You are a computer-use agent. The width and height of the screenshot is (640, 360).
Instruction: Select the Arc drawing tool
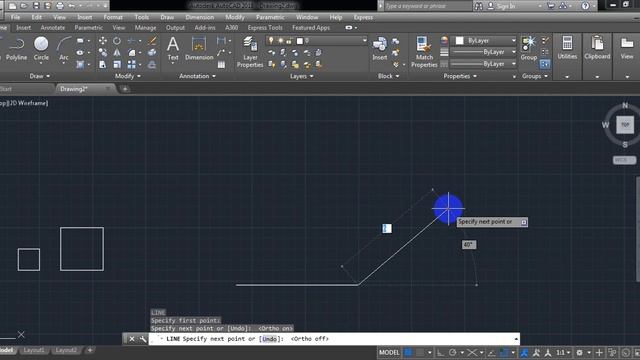tap(64, 49)
